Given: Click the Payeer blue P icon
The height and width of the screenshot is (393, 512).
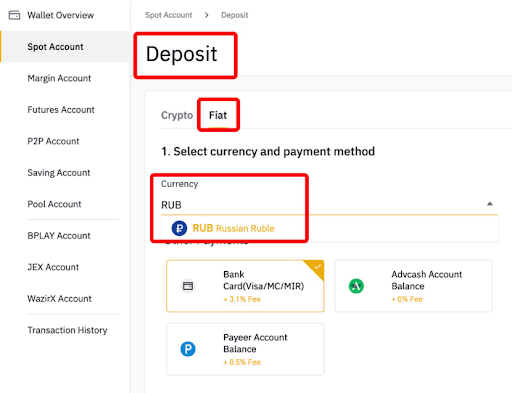Looking at the screenshot, I should point(188,349).
